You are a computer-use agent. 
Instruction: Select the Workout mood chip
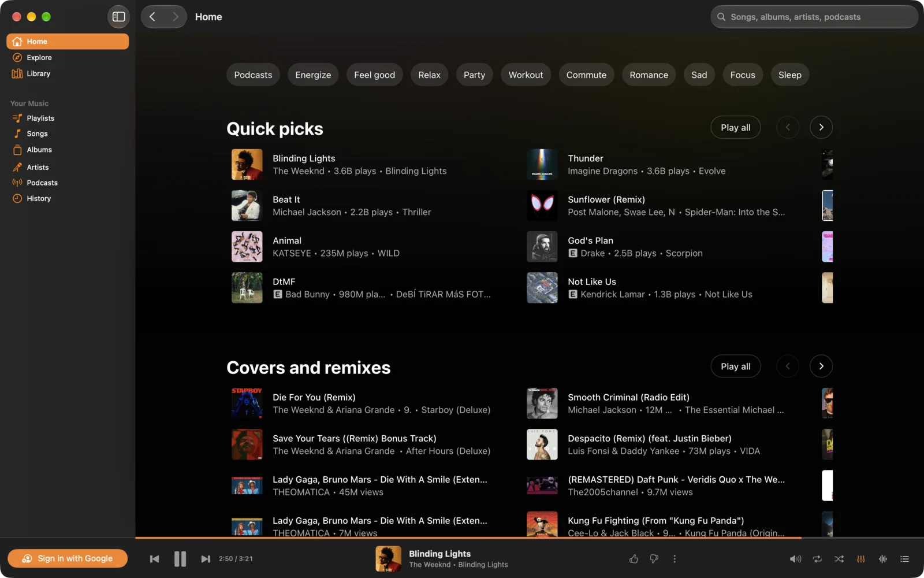526,75
